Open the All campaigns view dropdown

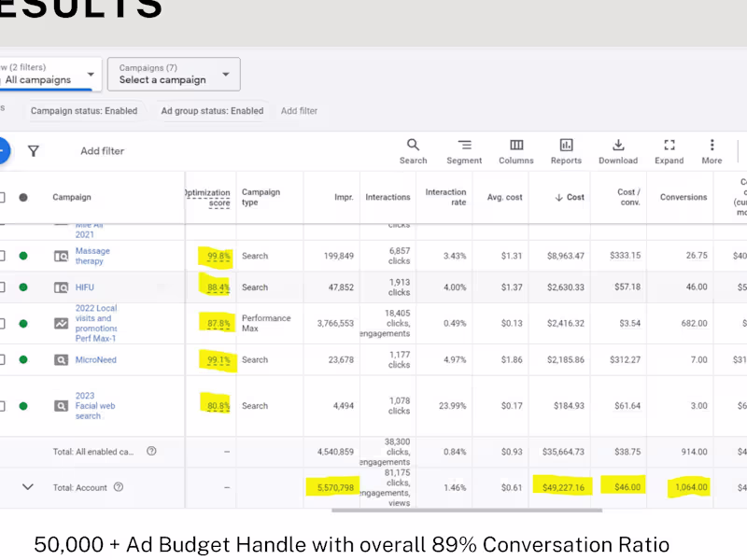click(50, 75)
